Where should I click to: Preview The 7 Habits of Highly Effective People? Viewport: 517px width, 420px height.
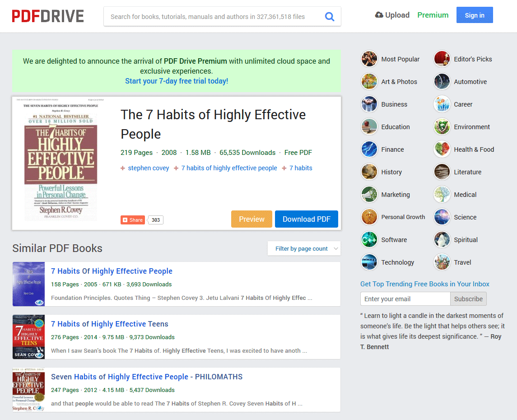tap(252, 219)
